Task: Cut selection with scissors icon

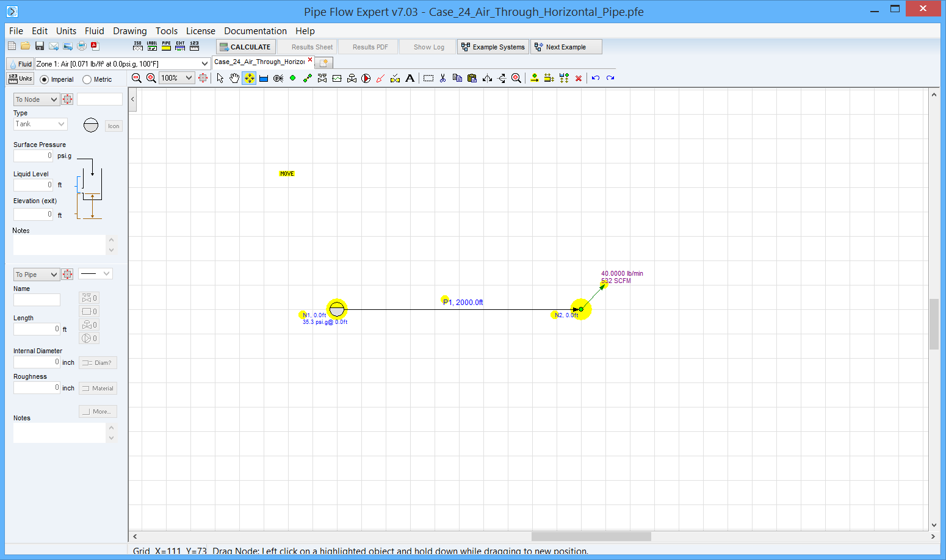Action: (x=443, y=78)
